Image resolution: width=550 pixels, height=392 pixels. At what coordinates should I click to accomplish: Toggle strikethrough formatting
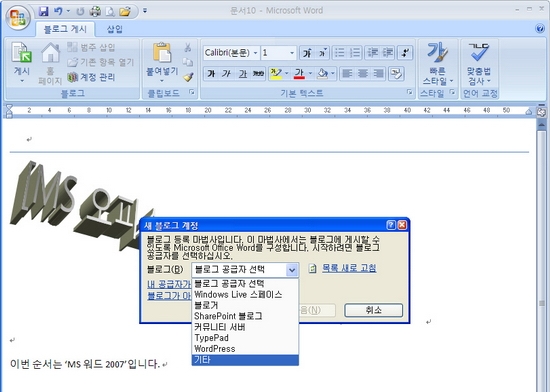pos(259,74)
